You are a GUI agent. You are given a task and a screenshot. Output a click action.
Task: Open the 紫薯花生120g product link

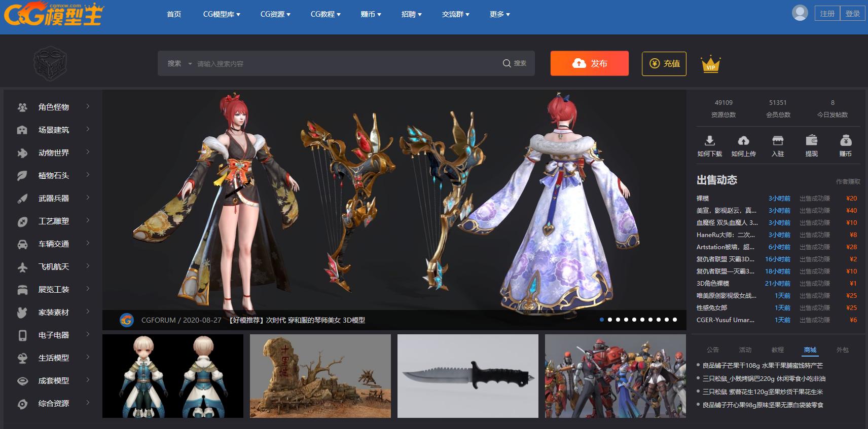coord(763,392)
